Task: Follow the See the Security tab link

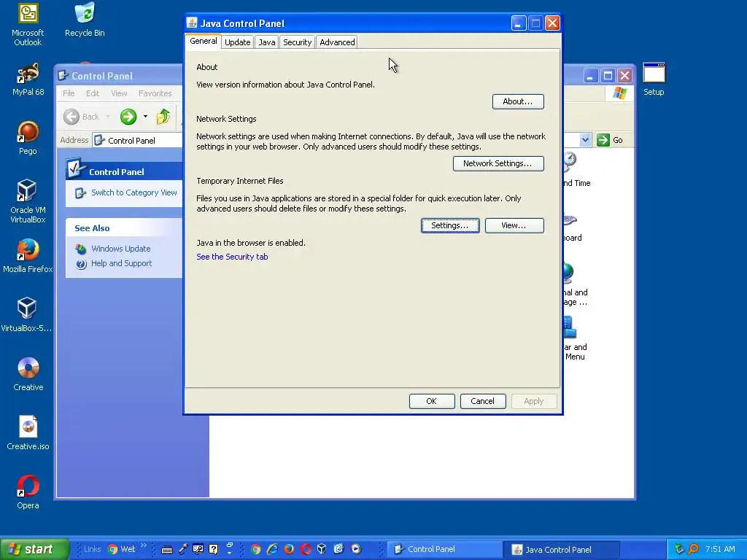Action: point(232,257)
